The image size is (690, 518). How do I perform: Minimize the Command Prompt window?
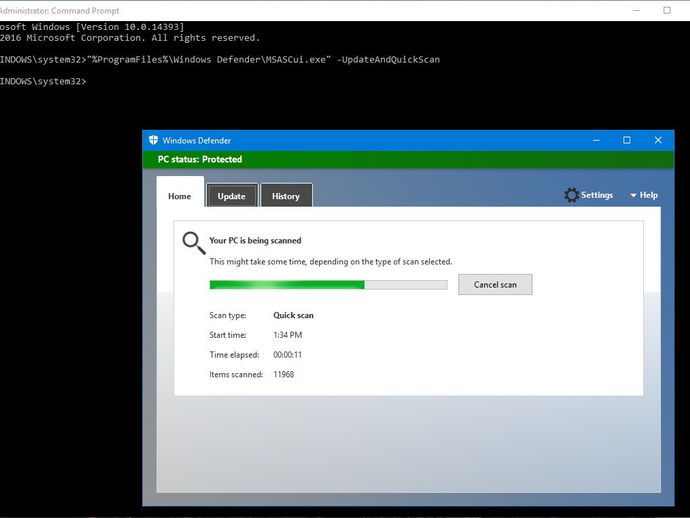point(636,11)
